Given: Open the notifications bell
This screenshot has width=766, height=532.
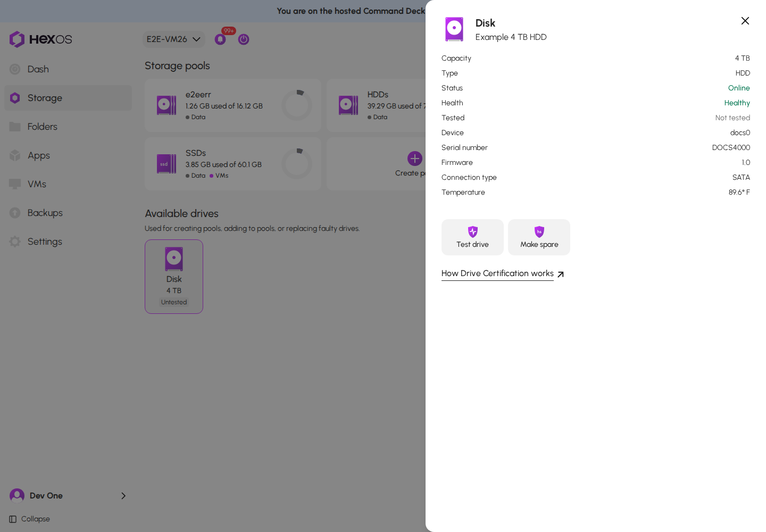Looking at the screenshot, I should [x=220, y=39].
